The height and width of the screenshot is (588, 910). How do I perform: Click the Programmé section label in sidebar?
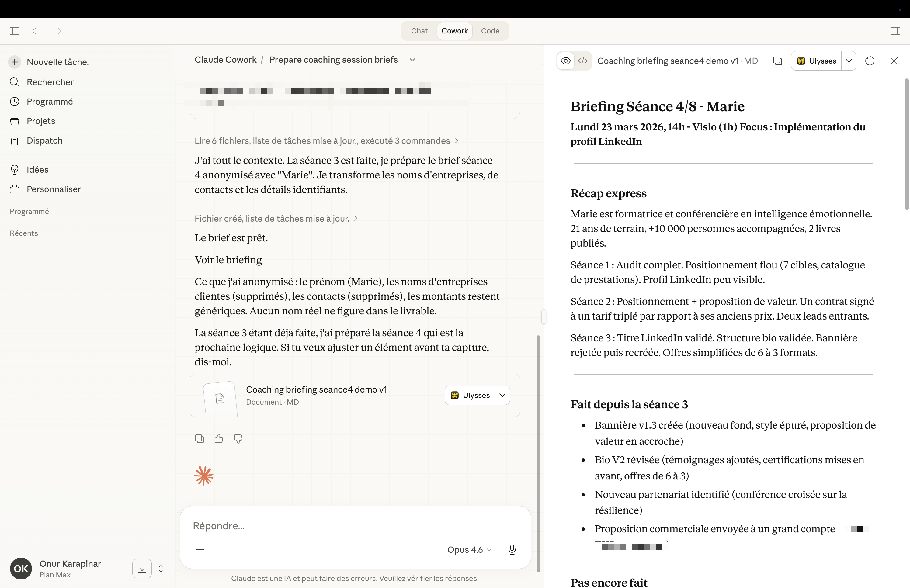click(x=30, y=212)
